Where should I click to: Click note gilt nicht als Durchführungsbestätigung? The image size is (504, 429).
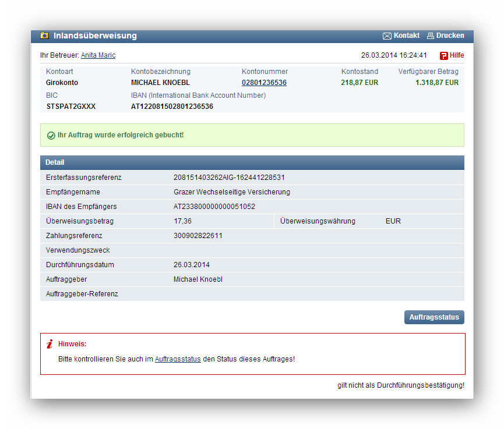coord(401,385)
